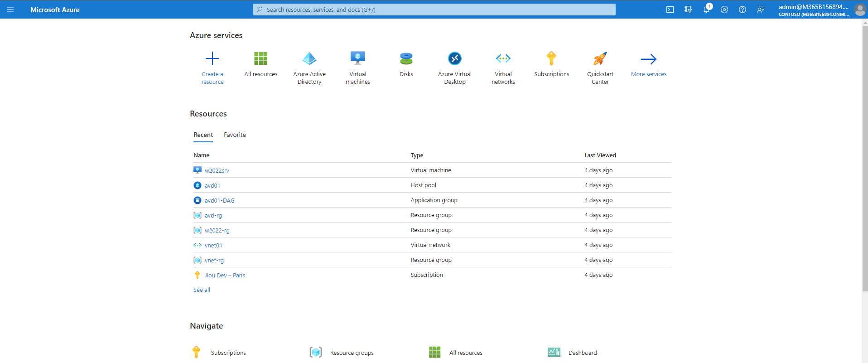
Task: Click the More services label
Action: tap(649, 74)
